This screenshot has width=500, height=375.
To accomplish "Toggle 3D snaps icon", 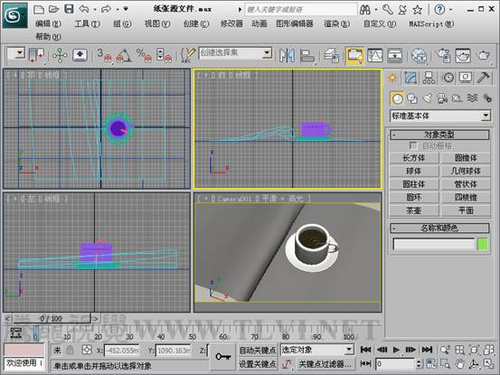I will click(x=104, y=55).
